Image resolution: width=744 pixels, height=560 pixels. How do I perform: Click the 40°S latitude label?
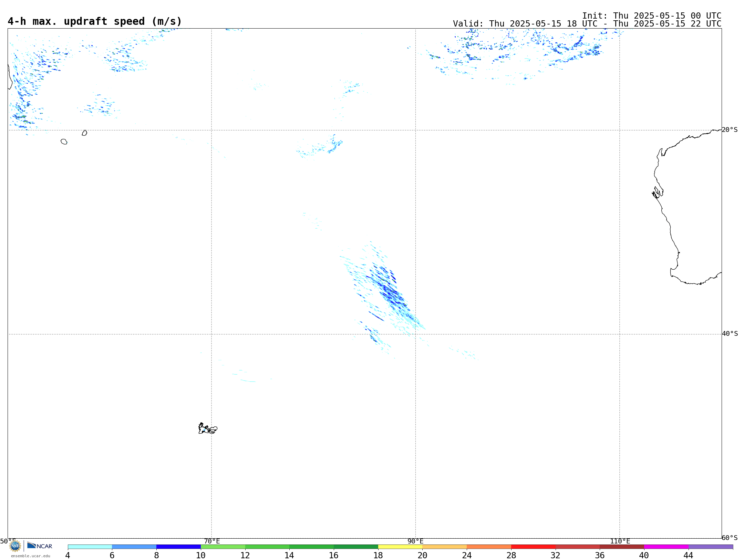pos(730,334)
